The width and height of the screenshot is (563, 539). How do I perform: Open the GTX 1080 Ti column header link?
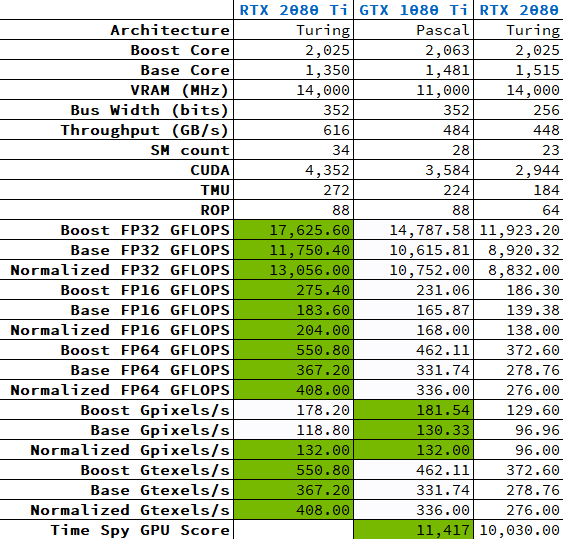[414, 10]
